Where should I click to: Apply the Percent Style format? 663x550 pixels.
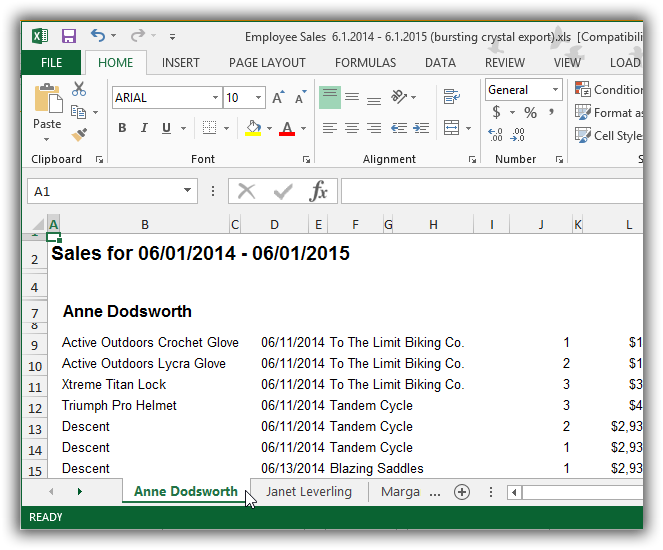(x=530, y=113)
